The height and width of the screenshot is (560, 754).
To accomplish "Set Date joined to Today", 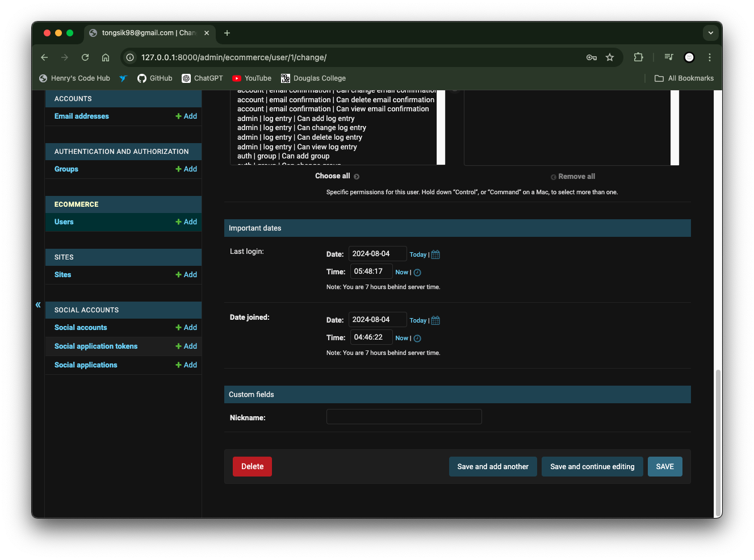I will [x=418, y=321].
